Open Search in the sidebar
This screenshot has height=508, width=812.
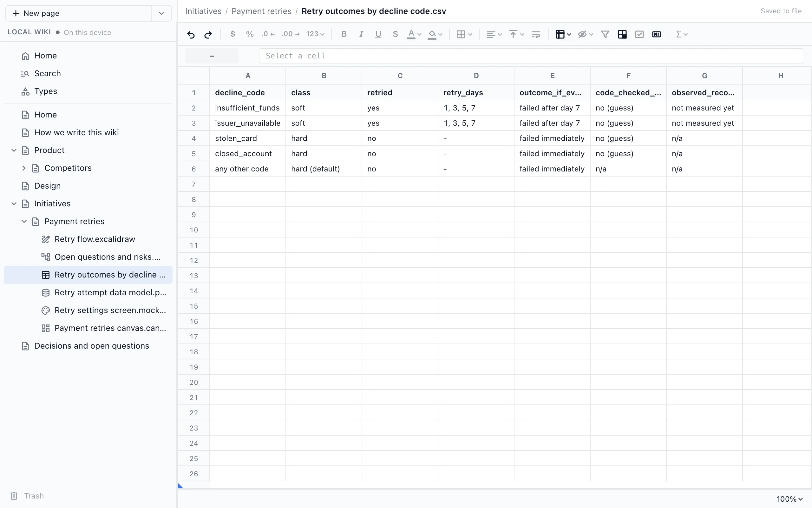click(88, 73)
